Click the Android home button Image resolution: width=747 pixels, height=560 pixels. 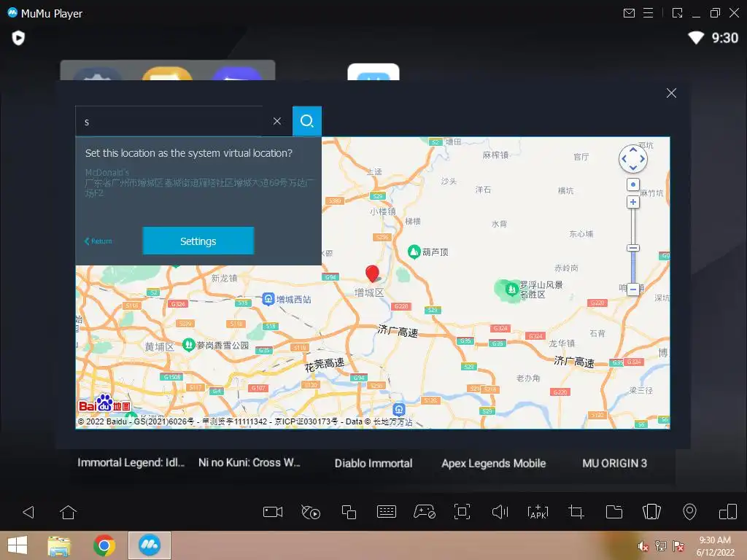68,513
